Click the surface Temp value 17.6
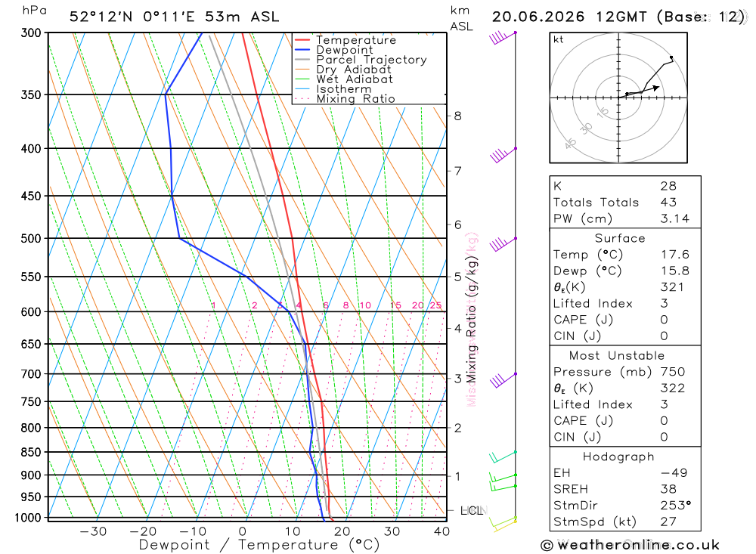Image resolution: width=756 pixels, height=554 pixels. click(x=674, y=255)
